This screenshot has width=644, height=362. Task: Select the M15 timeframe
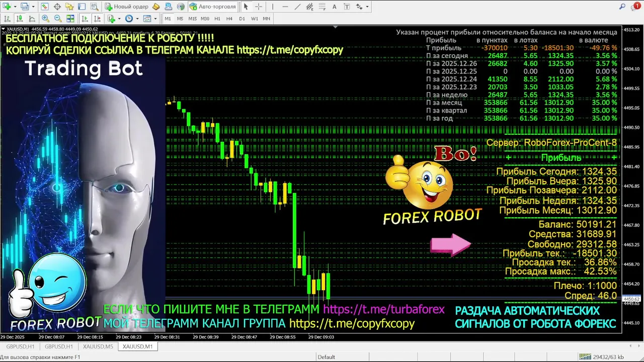[192, 19]
